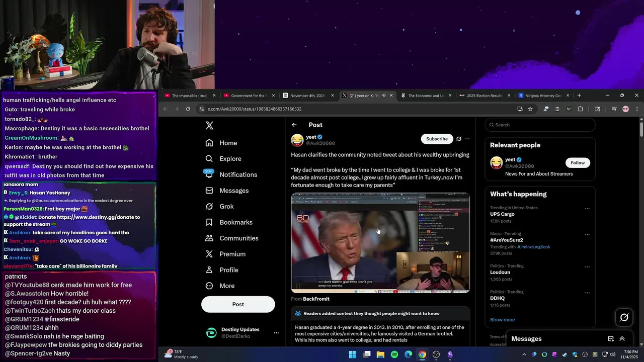
Task: Open Bookmarks from the sidebar
Action: point(229,222)
